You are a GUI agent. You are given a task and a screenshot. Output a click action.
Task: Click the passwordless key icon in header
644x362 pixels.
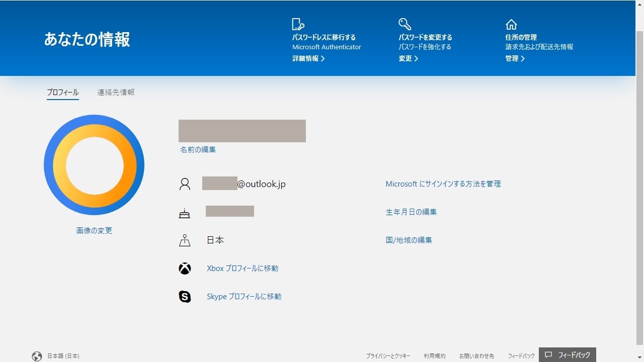pyautogui.click(x=298, y=24)
